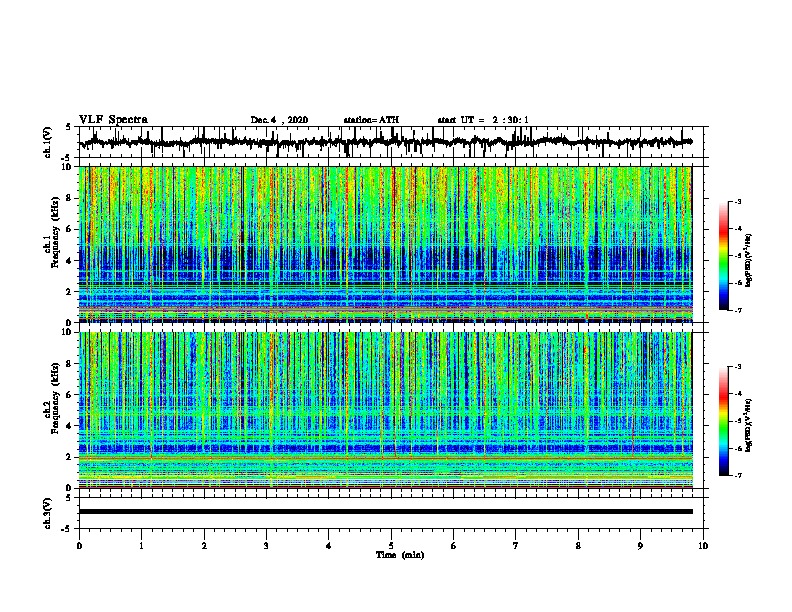Click the ch.1 spectrogram color bar

coord(724,256)
